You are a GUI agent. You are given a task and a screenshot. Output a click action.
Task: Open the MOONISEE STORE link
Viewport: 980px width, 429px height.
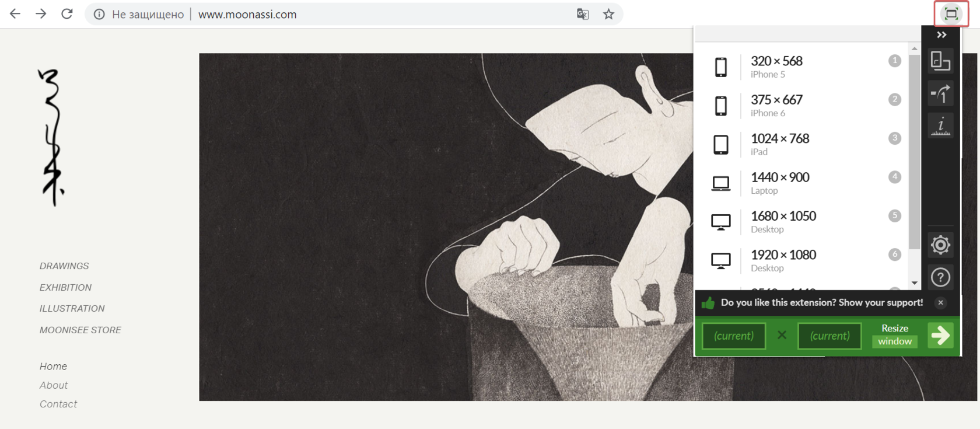coord(80,330)
